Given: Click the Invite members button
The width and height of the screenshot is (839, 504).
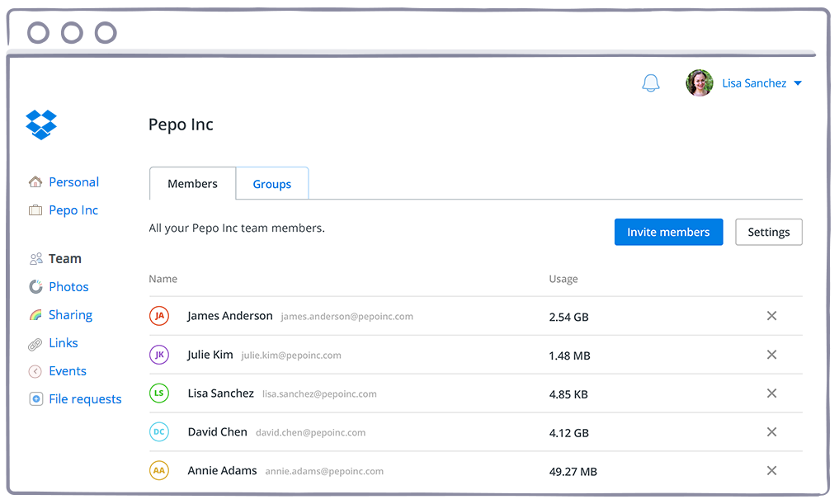Looking at the screenshot, I should (x=668, y=232).
